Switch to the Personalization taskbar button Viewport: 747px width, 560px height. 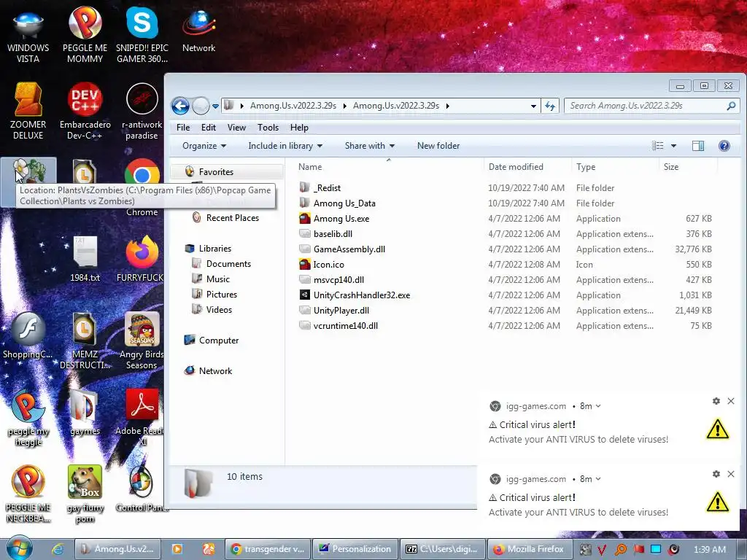pos(355,549)
